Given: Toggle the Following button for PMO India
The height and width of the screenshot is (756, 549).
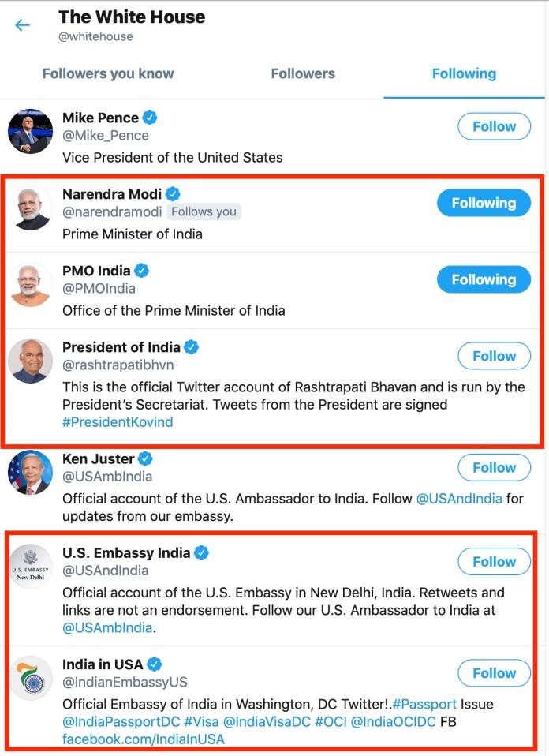Looking at the screenshot, I should pyautogui.click(x=484, y=279).
